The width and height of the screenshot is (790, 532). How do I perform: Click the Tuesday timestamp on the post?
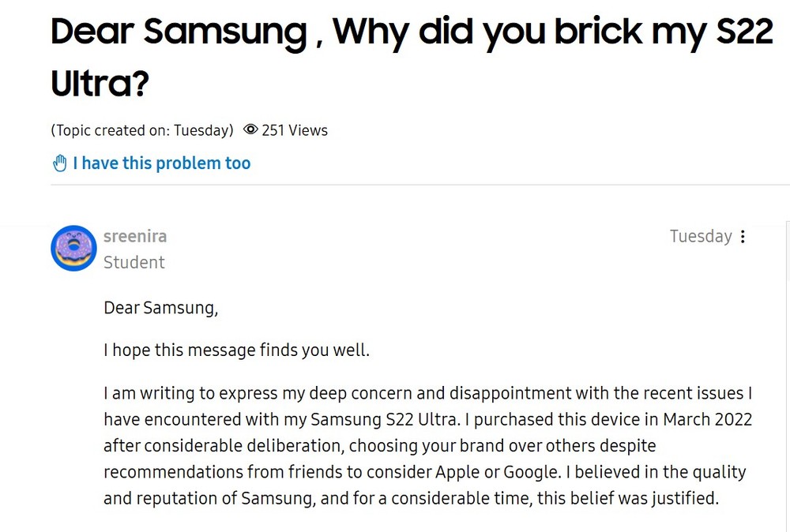pyautogui.click(x=701, y=236)
